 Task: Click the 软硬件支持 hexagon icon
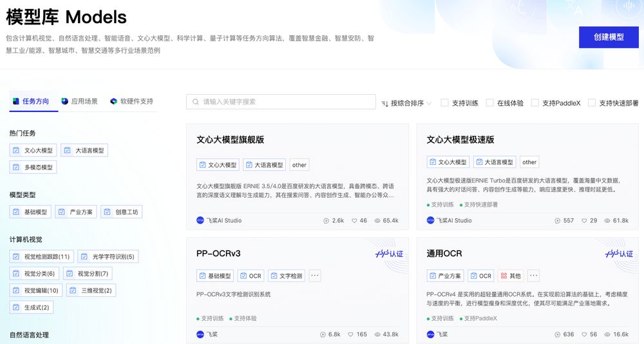point(114,101)
